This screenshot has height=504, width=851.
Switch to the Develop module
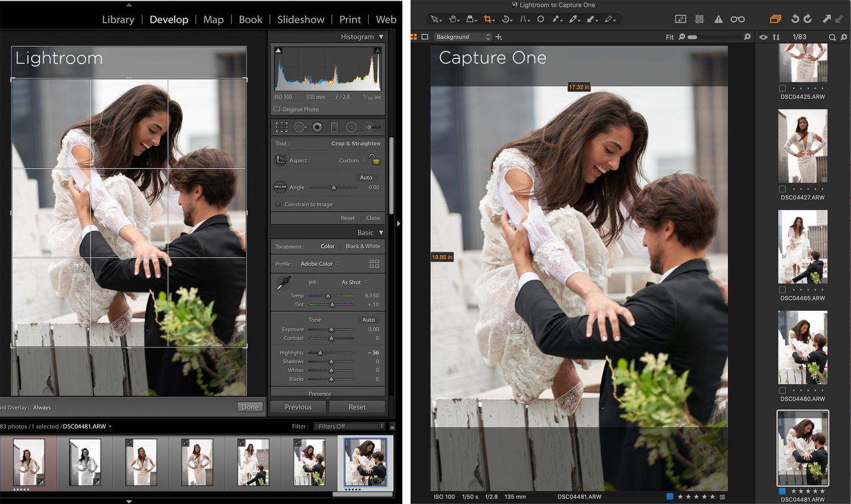coord(169,19)
